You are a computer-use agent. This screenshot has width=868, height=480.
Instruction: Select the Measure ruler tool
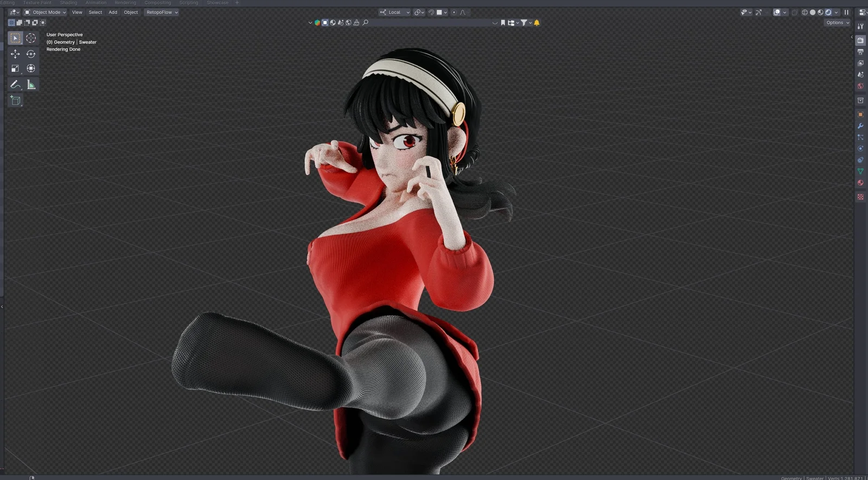(31, 85)
